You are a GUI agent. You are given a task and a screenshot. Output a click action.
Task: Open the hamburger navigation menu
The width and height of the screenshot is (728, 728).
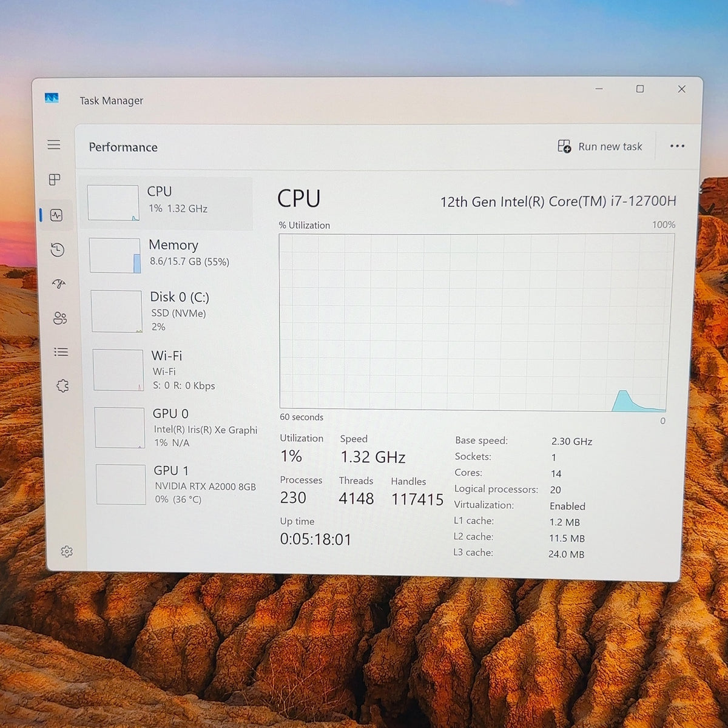[54, 144]
